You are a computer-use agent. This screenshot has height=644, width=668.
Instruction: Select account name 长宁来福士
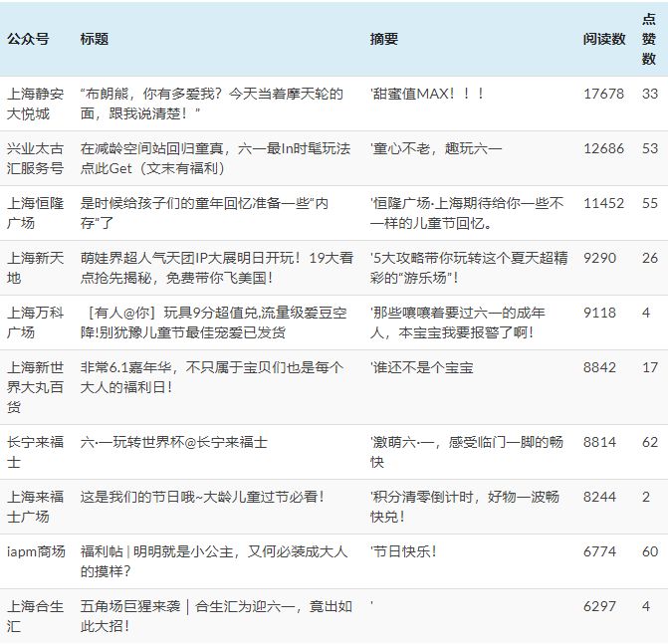(35, 452)
